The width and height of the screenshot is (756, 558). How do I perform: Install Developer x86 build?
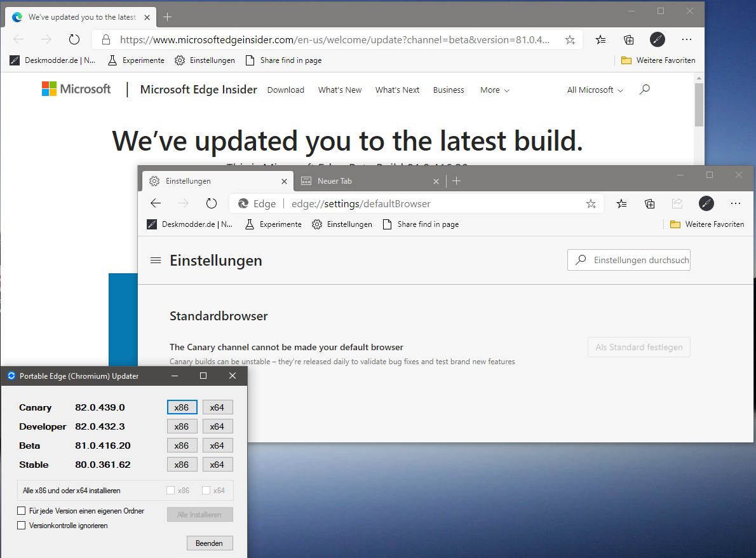click(x=182, y=426)
